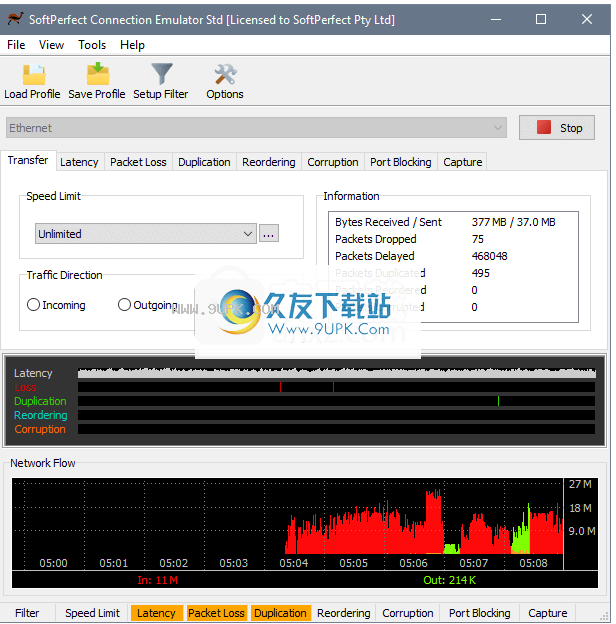Click the gray Latency graph bar
The image size is (616, 624).
pyautogui.click(x=337, y=373)
